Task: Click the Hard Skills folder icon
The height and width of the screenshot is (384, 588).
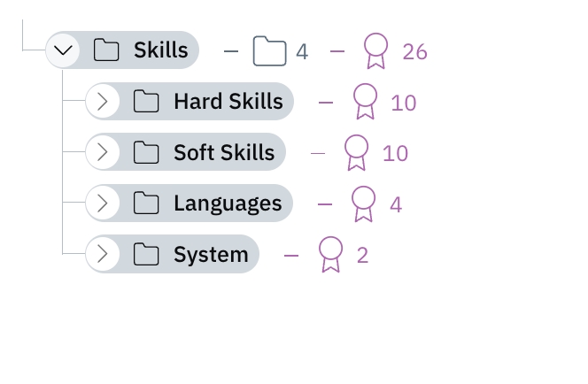Action: coord(146,102)
